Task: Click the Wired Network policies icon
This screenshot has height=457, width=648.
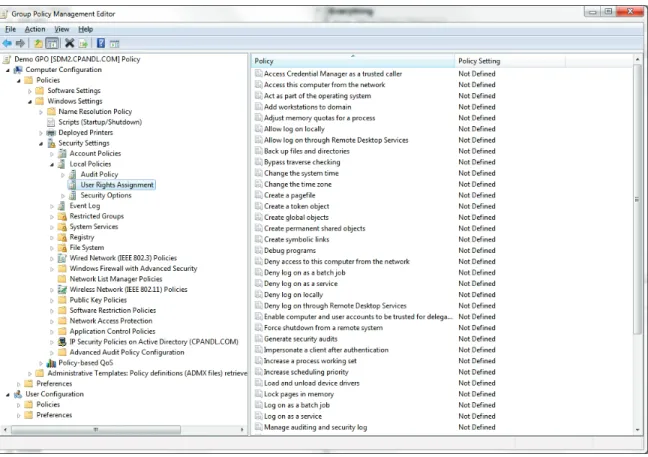Action: pyautogui.click(x=62, y=258)
